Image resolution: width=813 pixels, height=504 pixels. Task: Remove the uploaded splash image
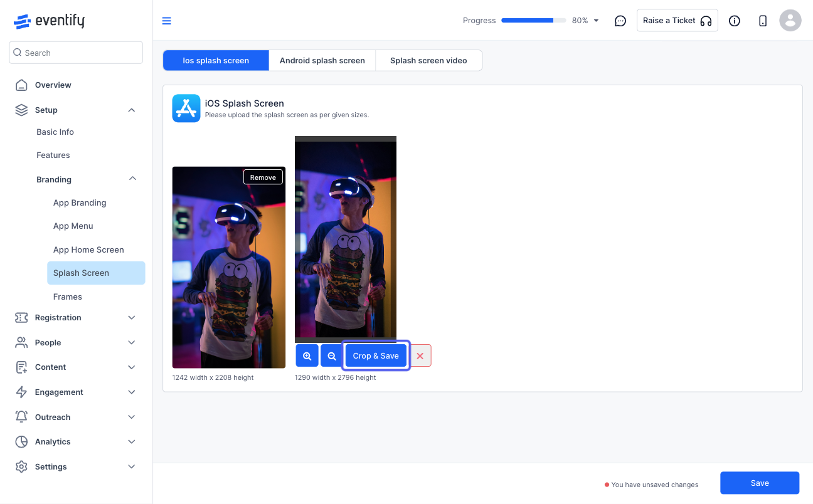click(263, 177)
